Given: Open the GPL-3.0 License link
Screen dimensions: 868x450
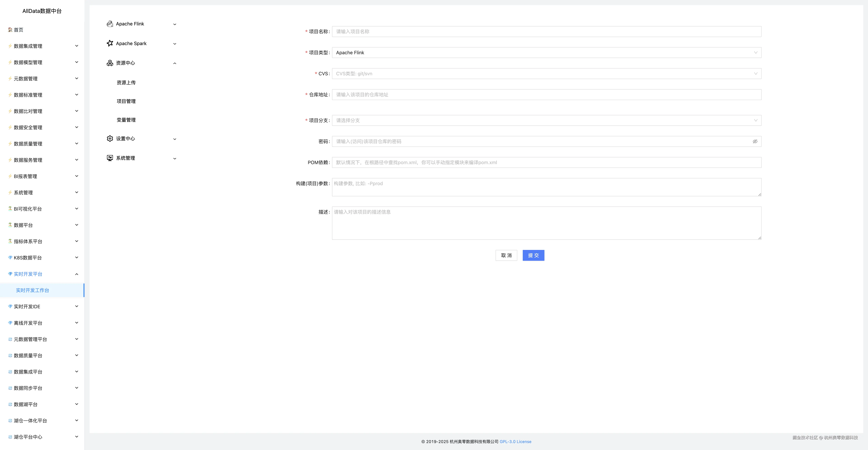Looking at the screenshot, I should pyautogui.click(x=515, y=442).
